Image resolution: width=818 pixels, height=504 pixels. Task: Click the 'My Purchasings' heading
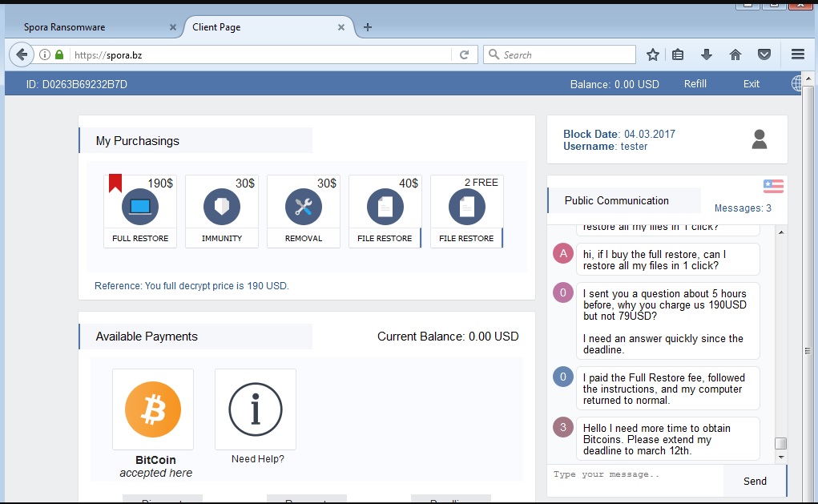137,141
